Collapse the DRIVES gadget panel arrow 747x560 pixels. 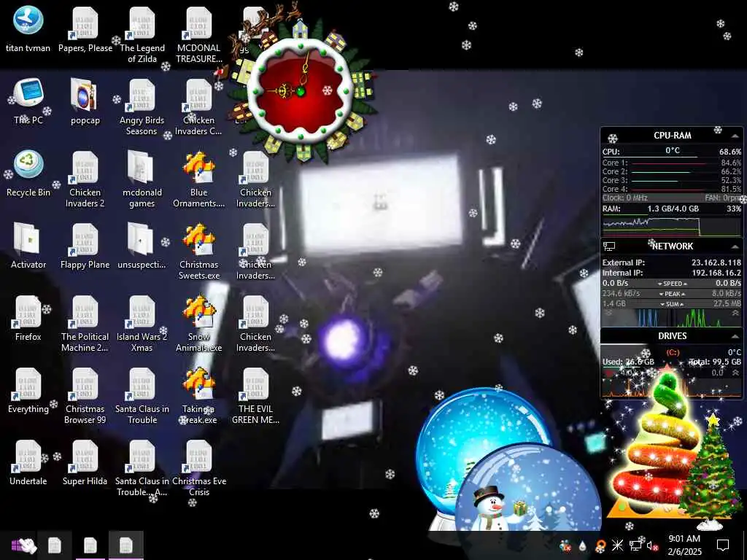point(735,337)
